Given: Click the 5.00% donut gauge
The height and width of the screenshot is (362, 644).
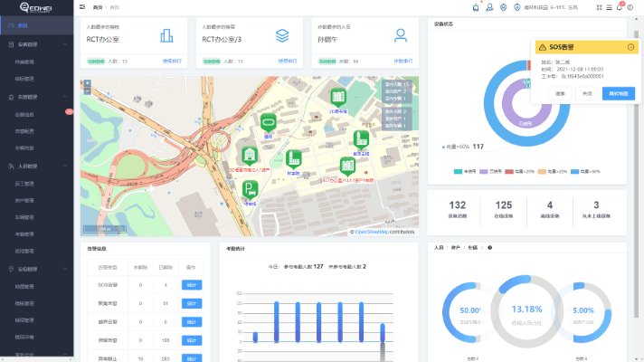Looking at the screenshot, I should (583, 312).
